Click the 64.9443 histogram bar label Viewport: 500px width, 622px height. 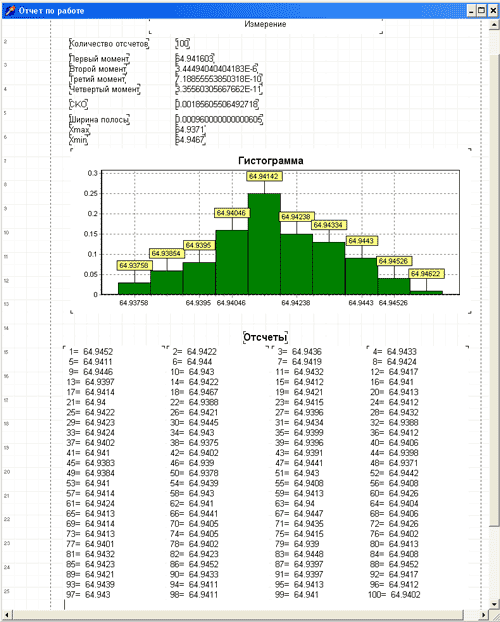(x=362, y=241)
